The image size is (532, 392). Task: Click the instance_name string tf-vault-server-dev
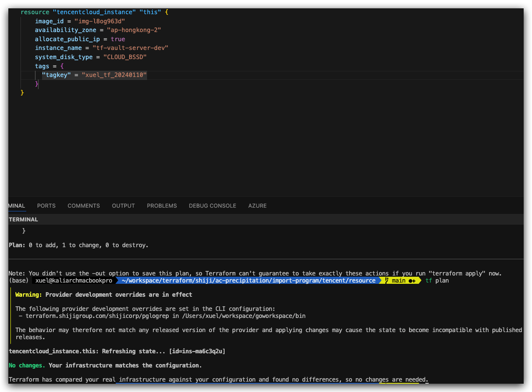pos(130,48)
